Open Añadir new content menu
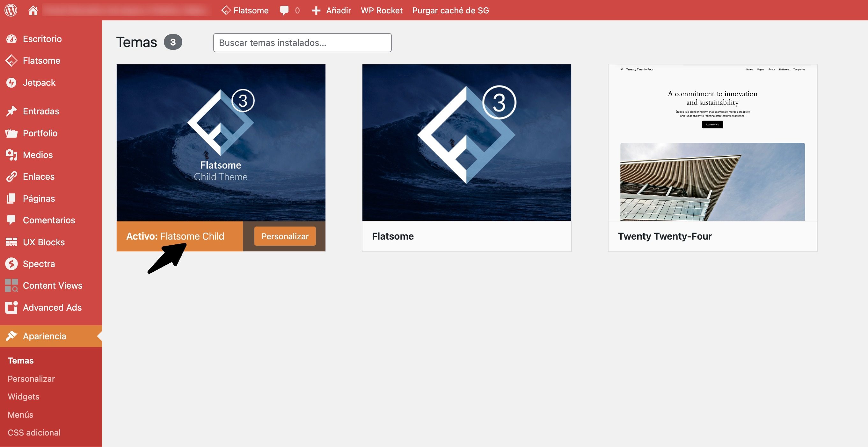 (x=332, y=11)
